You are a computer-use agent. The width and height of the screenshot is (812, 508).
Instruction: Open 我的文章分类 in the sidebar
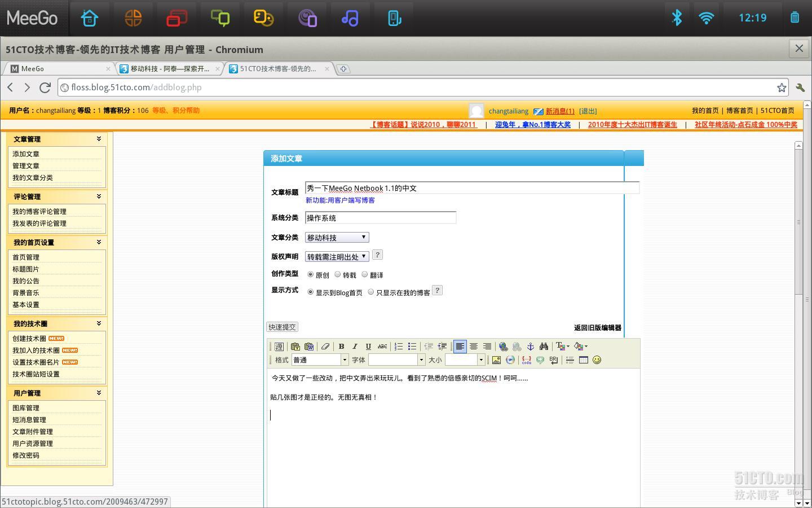pos(33,178)
